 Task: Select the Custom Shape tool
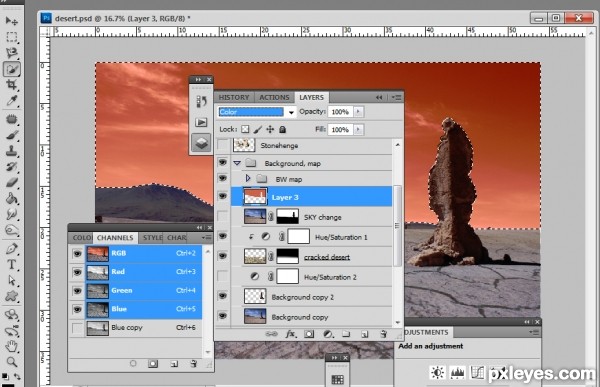11,296
